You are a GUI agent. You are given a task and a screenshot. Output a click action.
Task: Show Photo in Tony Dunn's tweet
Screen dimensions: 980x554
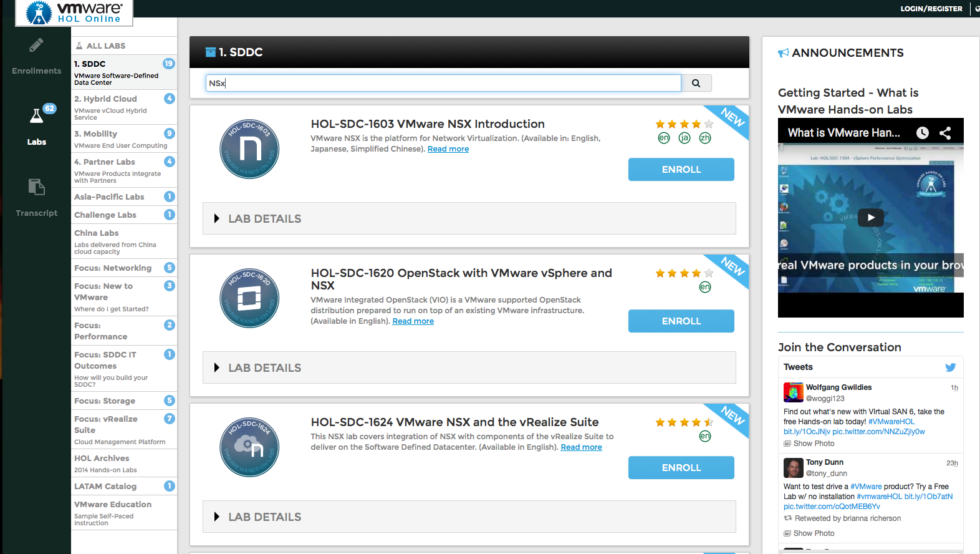[x=809, y=533]
